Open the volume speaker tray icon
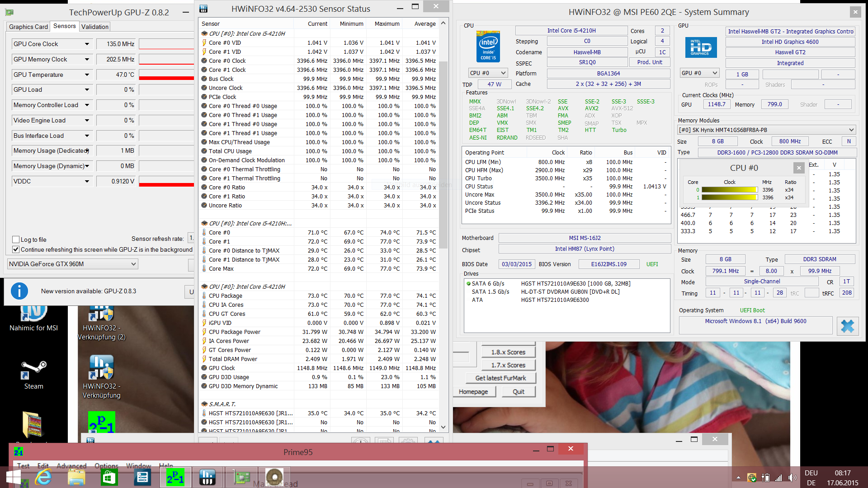This screenshot has height=488, width=868. [792, 478]
